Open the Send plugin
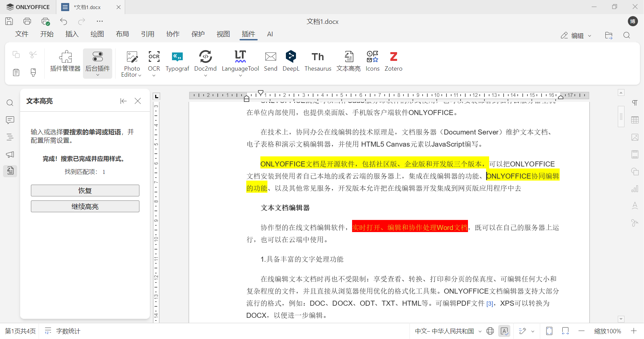644x339 pixels. [x=270, y=62]
